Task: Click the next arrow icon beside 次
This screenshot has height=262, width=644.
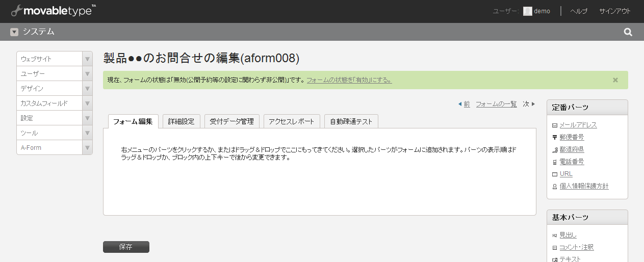Action: [533, 104]
